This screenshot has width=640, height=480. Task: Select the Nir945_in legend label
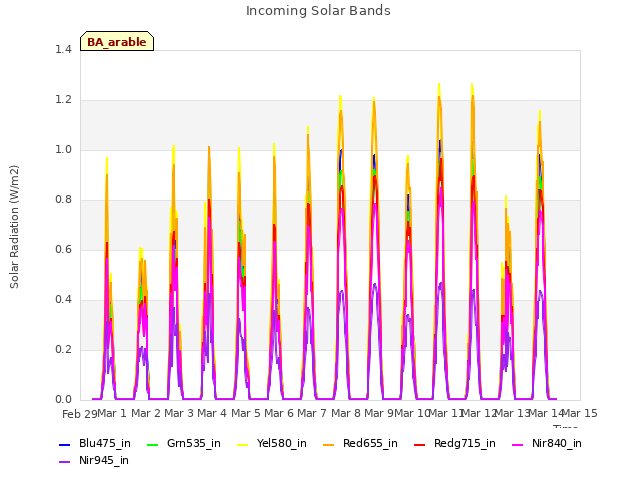(104, 461)
